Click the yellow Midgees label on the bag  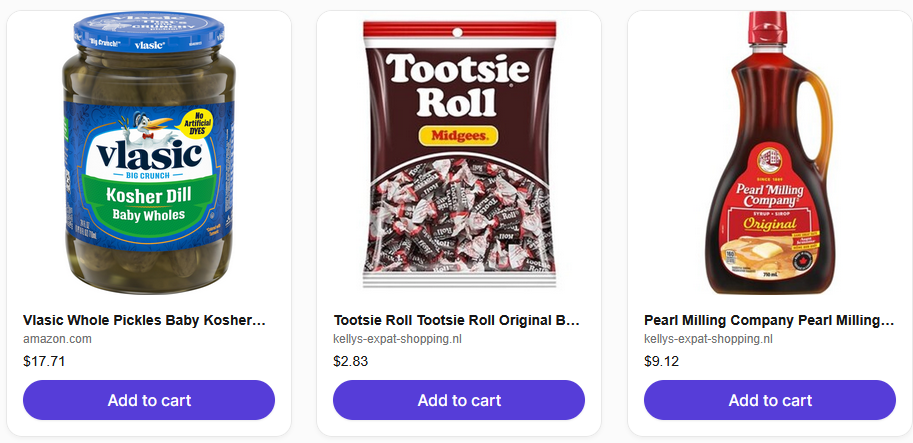point(458,136)
